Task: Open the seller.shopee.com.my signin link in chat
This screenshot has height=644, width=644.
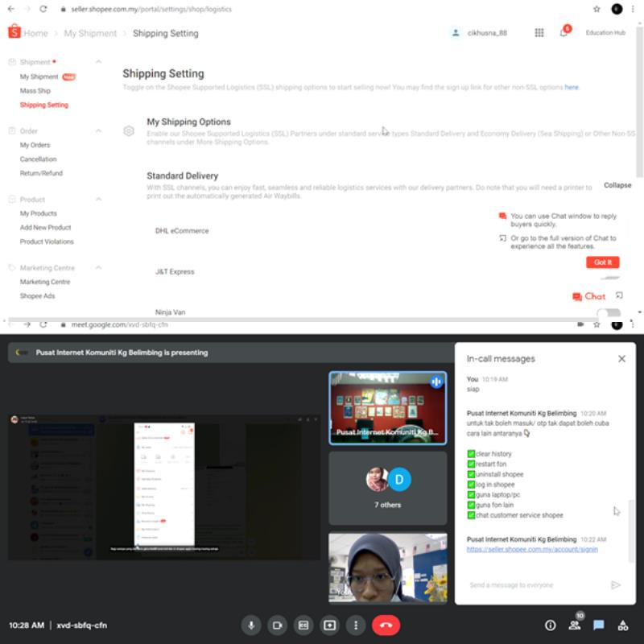Action: click(x=531, y=549)
